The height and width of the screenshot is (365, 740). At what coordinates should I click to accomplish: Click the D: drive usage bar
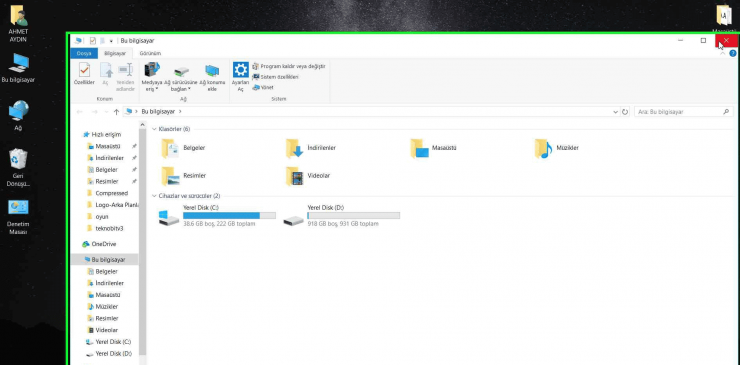pyautogui.click(x=353, y=216)
